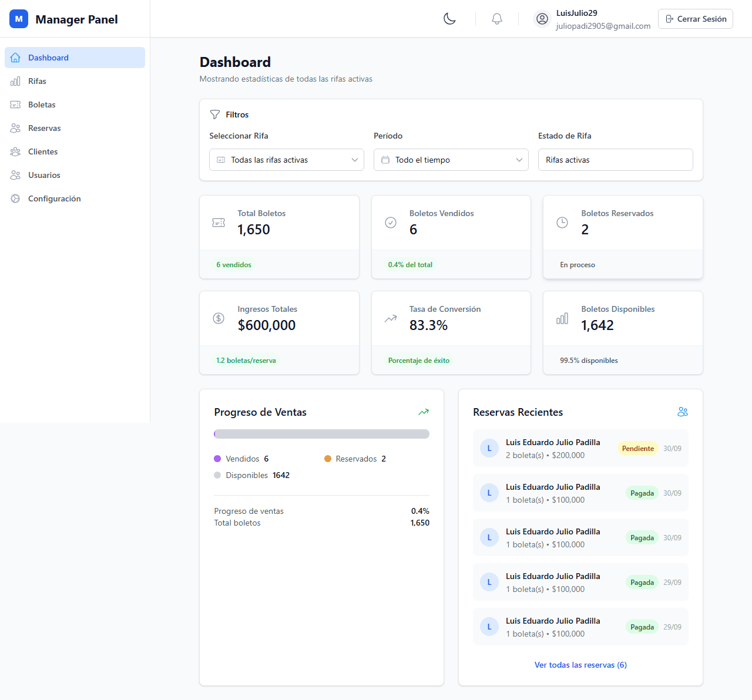Click the ticket icon in Total Boletos card
The width and height of the screenshot is (752, 700).
pos(219,223)
